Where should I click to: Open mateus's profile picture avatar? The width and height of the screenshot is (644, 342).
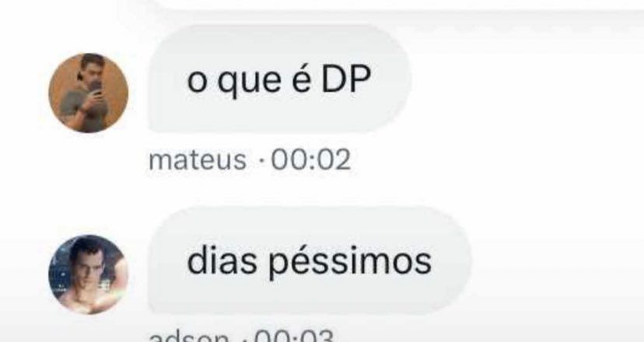89,92
